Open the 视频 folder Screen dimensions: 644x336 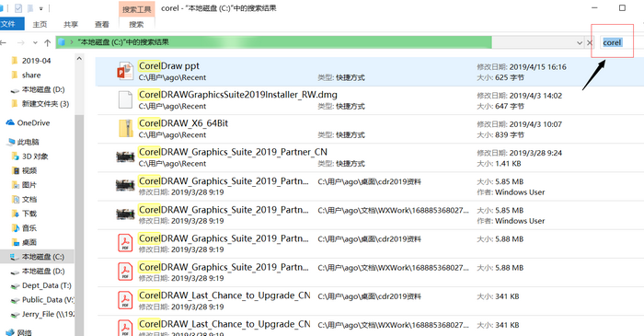[29, 171]
